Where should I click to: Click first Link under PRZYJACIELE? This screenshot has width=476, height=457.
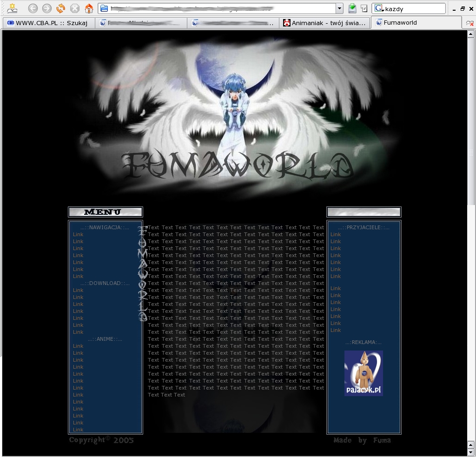pos(335,234)
